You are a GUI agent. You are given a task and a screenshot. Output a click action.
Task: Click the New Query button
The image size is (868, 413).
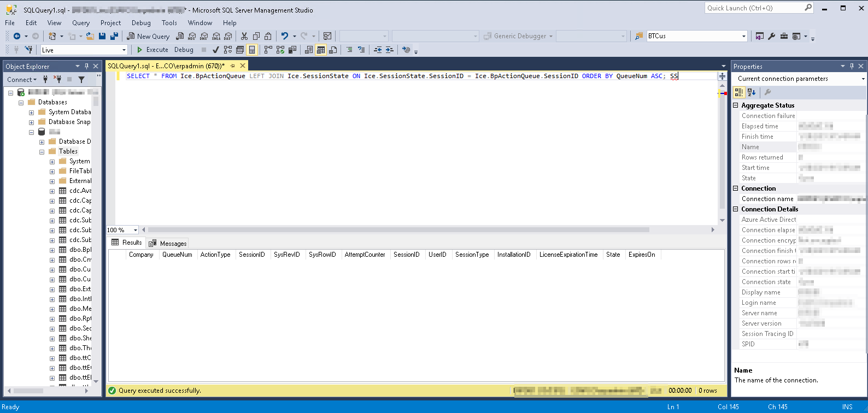point(148,36)
